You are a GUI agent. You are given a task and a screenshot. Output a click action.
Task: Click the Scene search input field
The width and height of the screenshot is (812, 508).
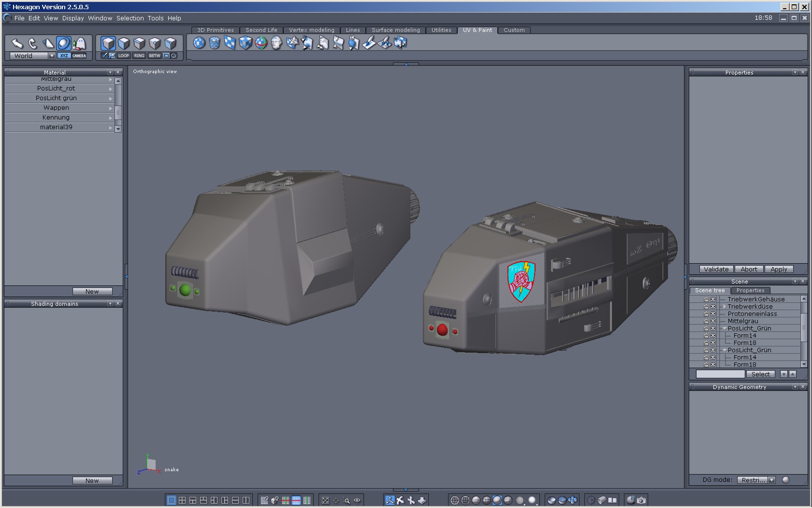(x=720, y=374)
